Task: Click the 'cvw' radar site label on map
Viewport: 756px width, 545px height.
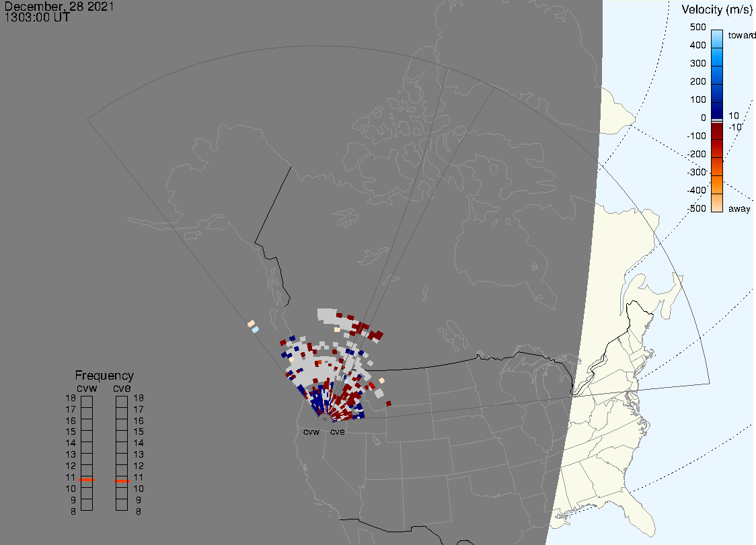Action: (x=311, y=431)
